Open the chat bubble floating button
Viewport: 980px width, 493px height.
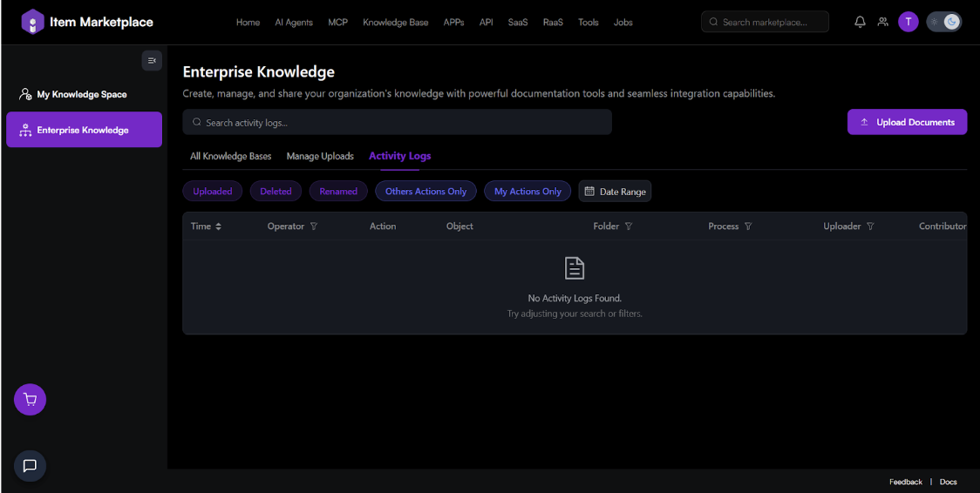(x=30, y=466)
